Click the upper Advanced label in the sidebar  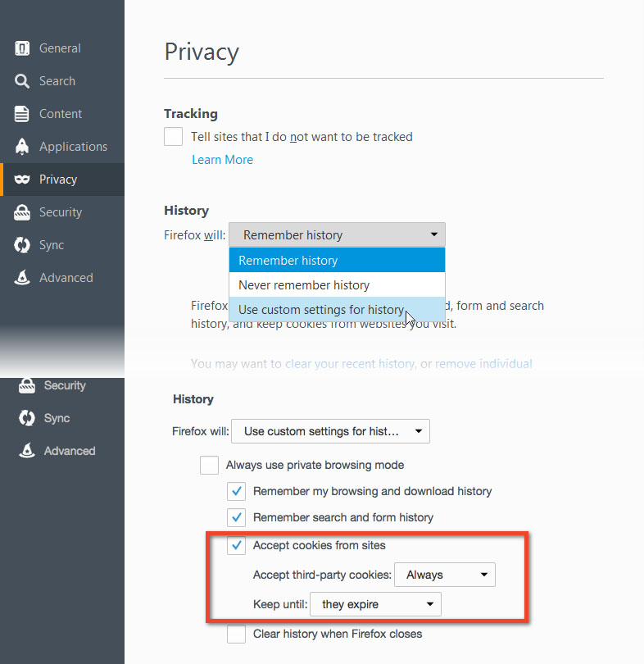click(66, 277)
